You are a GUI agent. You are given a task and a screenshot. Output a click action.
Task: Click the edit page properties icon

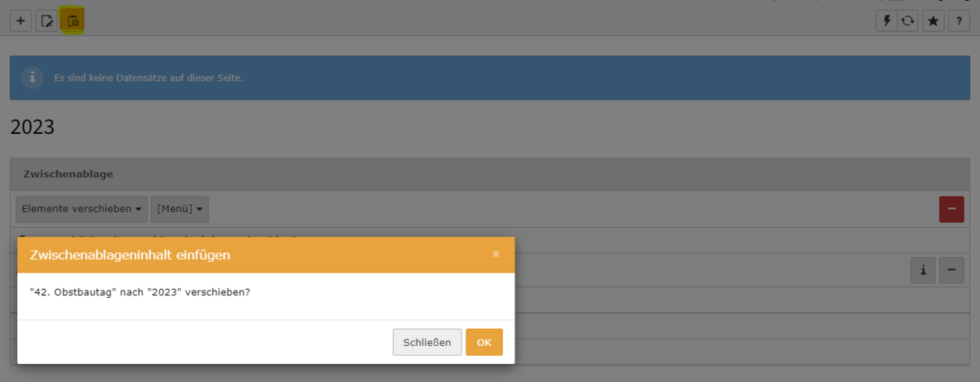[x=47, y=21]
